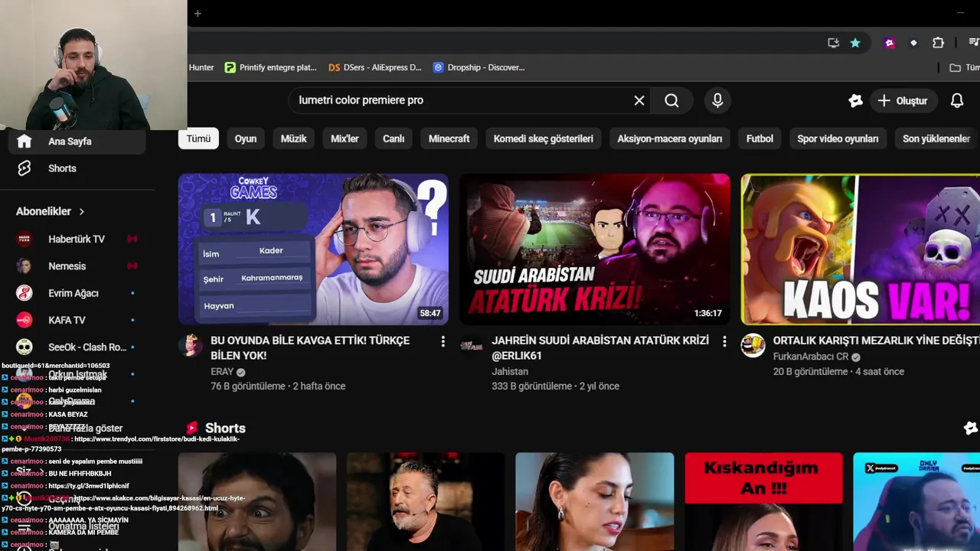Screen dimensions: 980x551
Task: Click the 1:36:17 duration badge
Action: pos(707,314)
